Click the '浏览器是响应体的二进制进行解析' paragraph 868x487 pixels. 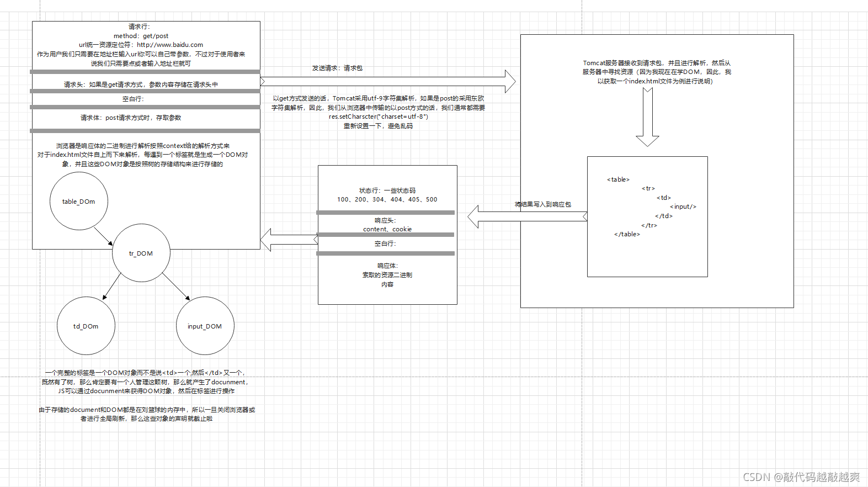pos(143,155)
